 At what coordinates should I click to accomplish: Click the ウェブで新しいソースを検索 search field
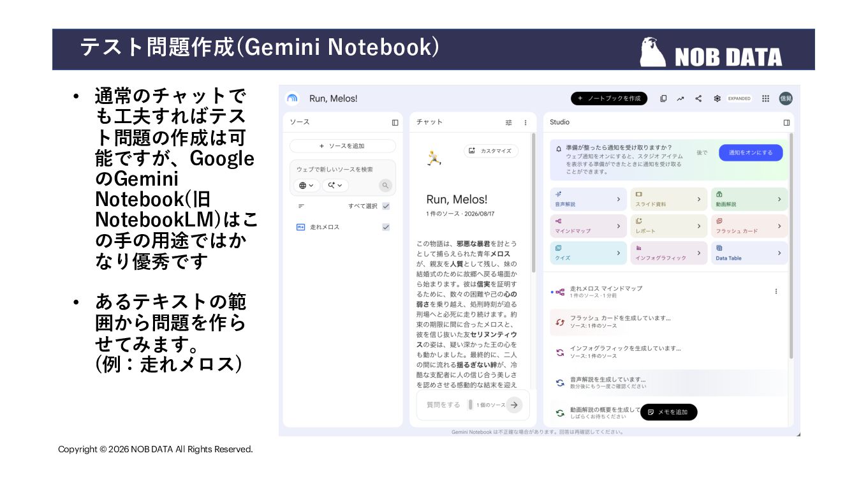click(342, 170)
